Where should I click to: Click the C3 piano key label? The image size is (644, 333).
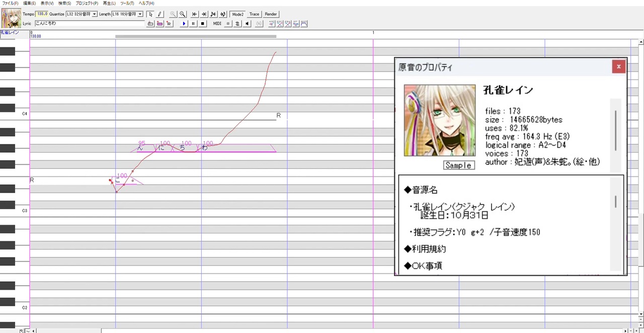click(x=24, y=211)
